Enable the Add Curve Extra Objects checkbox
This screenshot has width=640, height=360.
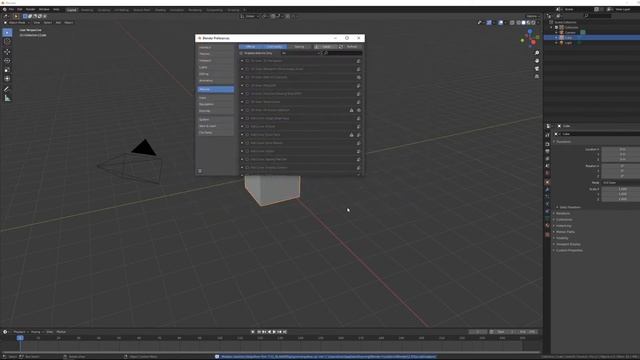pos(247,142)
